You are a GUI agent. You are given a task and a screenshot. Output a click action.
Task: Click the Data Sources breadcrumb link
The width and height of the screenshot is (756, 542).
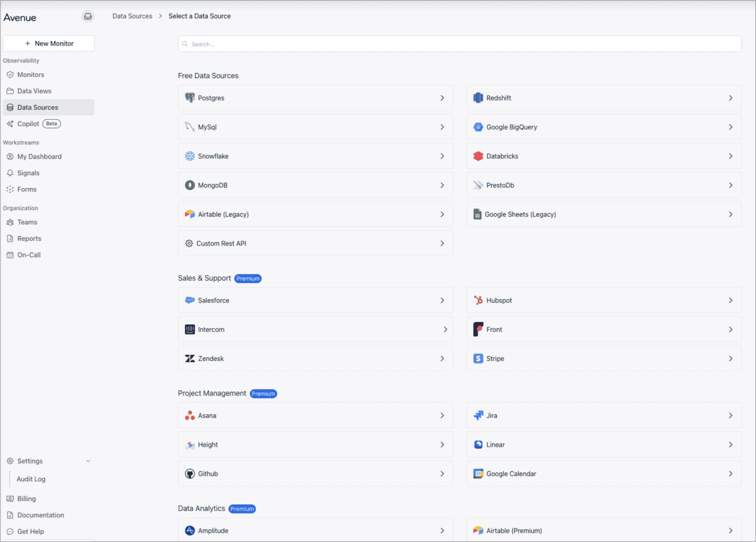point(132,16)
